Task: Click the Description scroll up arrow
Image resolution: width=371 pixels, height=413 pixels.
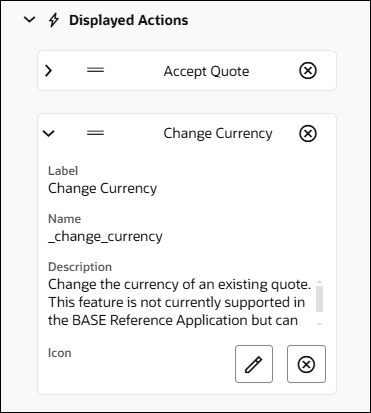Action: pos(319,281)
